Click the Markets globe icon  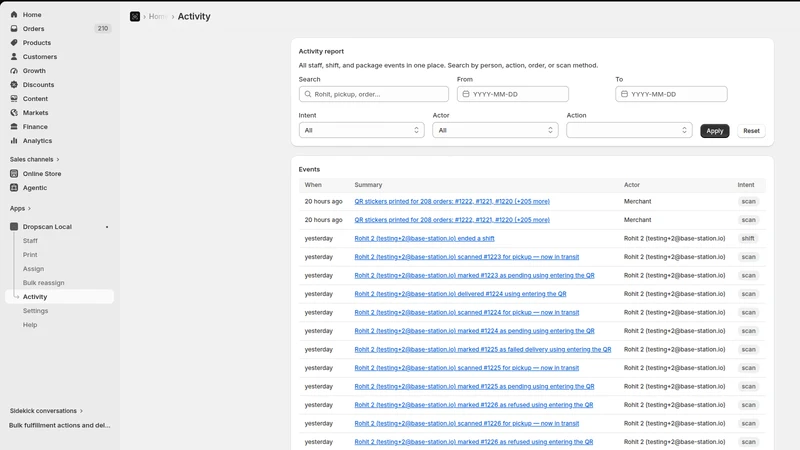coord(14,113)
